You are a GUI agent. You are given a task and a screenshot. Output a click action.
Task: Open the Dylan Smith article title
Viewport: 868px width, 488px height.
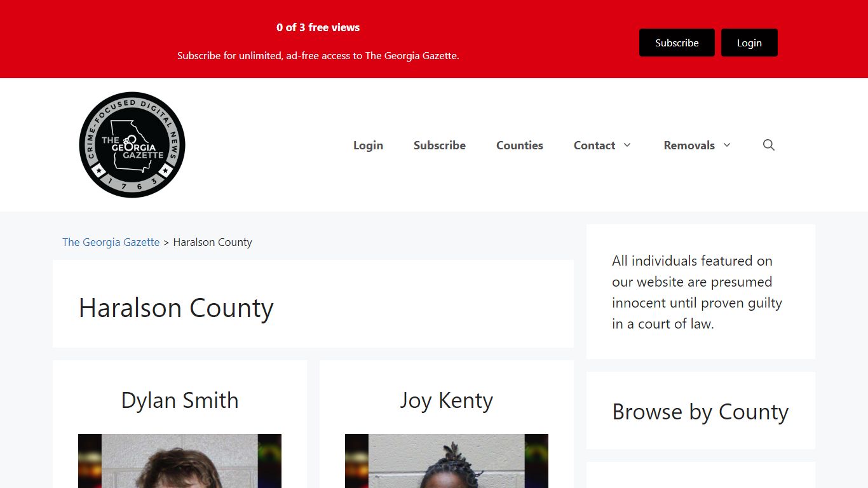pyautogui.click(x=180, y=400)
